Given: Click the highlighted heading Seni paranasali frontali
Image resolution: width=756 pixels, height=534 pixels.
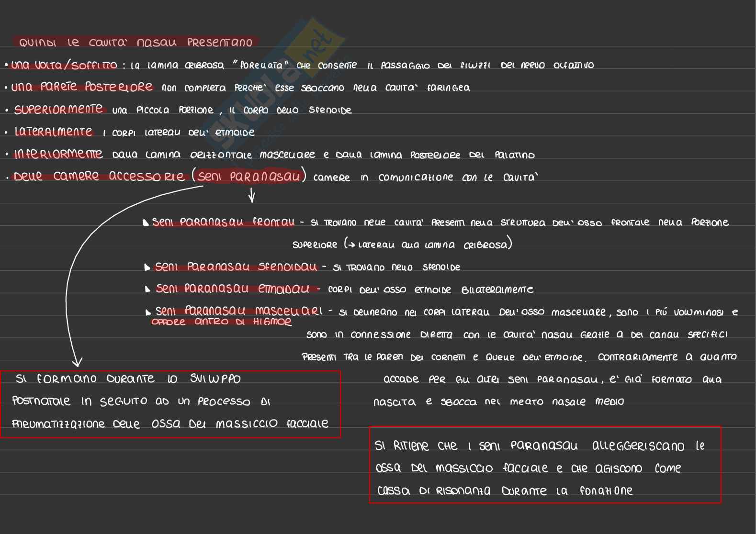Looking at the screenshot, I should click(223, 222).
